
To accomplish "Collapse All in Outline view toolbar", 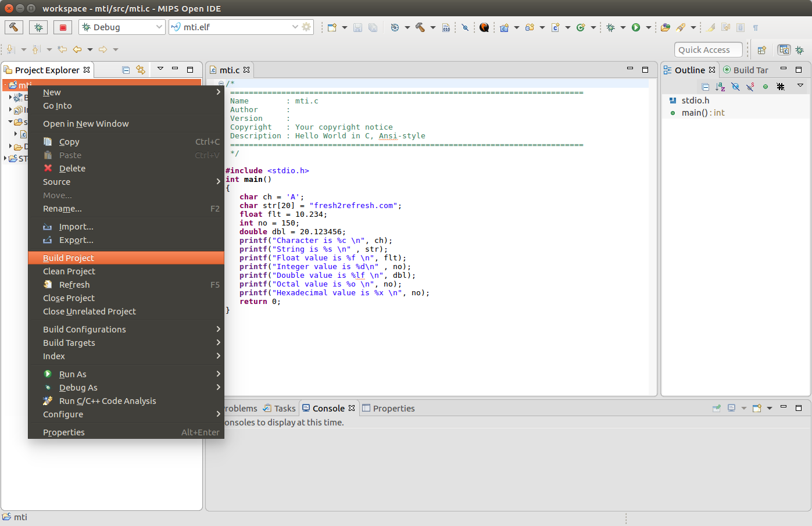I will point(705,87).
